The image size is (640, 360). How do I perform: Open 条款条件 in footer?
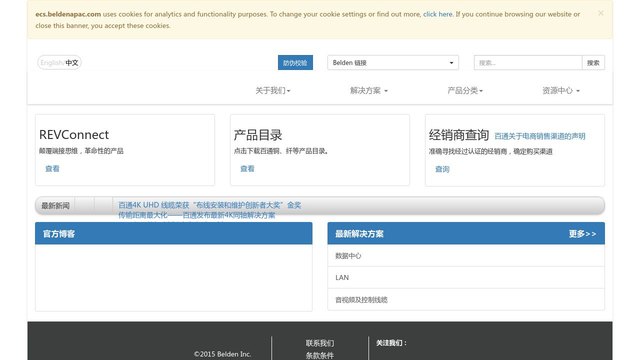[320, 356]
